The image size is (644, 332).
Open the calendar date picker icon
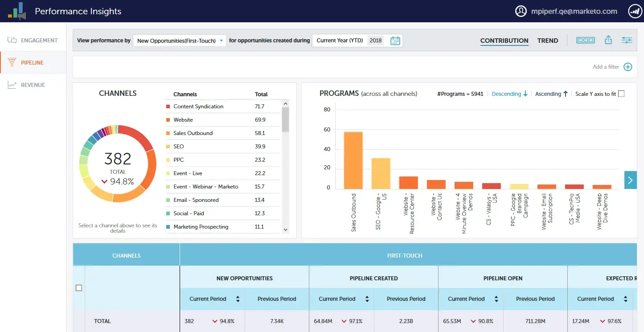tap(395, 40)
